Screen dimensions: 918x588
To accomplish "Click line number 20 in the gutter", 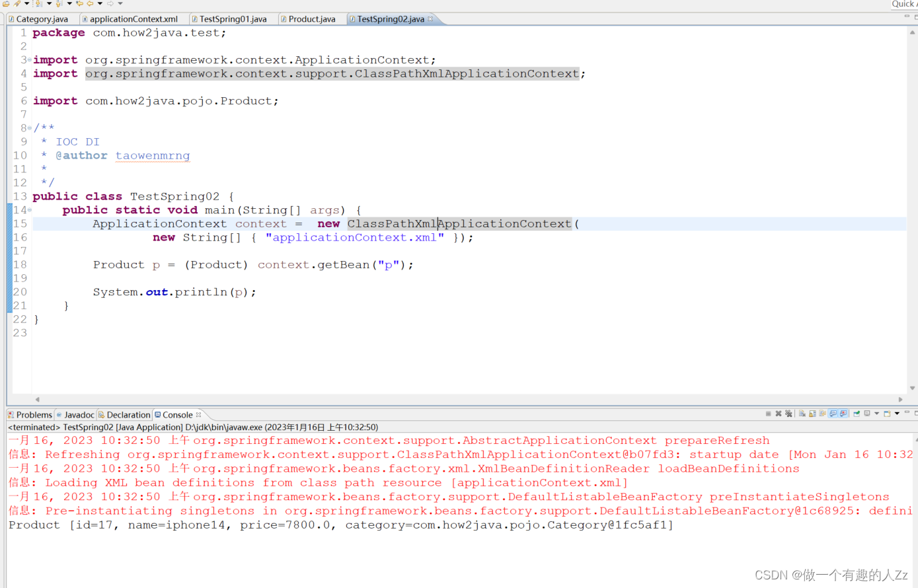I will click(x=20, y=292).
